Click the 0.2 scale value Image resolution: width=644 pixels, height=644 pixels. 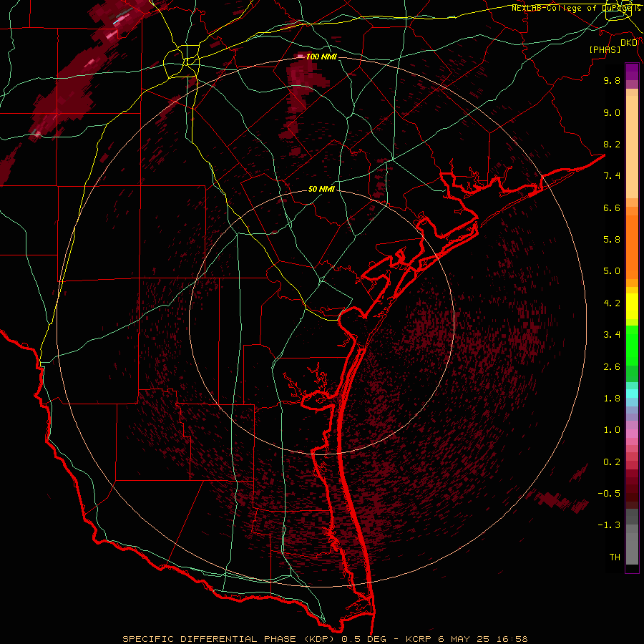point(612,462)
